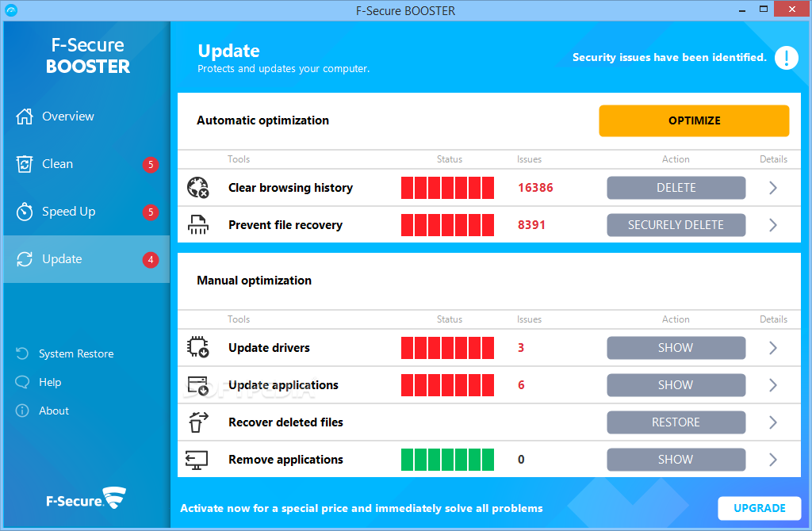Click red status bar of Clear browsing history

point(447,188)
